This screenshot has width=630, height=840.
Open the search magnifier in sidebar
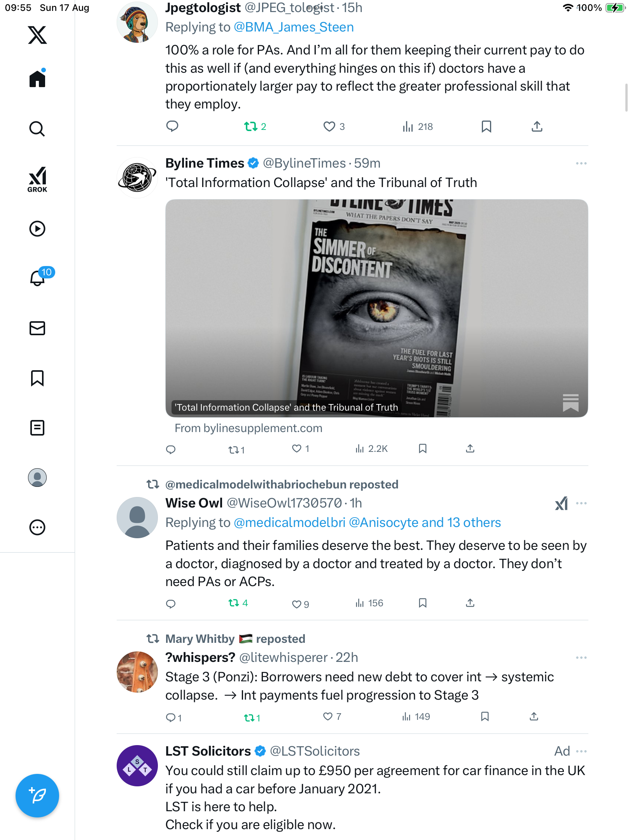[37, 129]
